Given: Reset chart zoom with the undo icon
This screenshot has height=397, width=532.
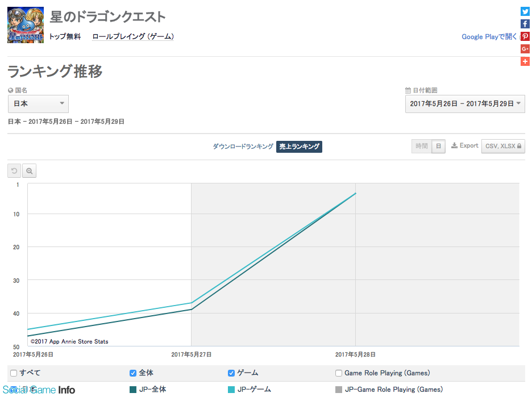Looking at the screenshot, I should point(14,171).
